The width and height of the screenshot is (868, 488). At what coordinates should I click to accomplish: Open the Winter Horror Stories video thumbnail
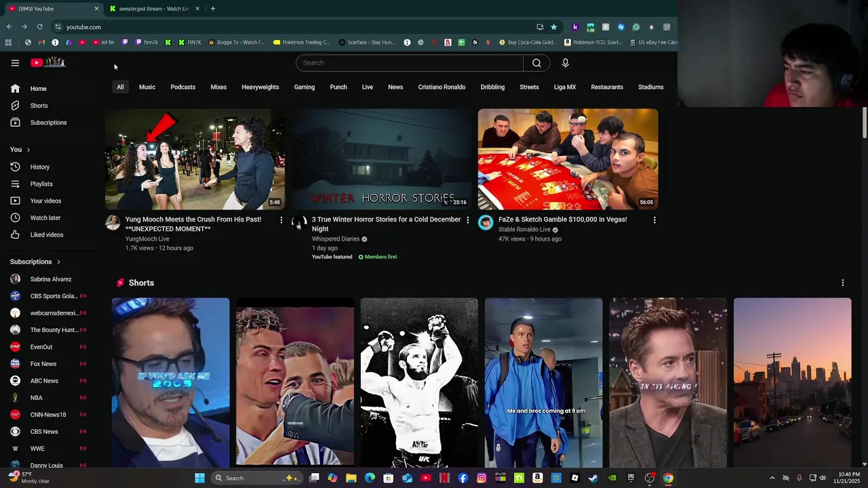pos(381,159)
